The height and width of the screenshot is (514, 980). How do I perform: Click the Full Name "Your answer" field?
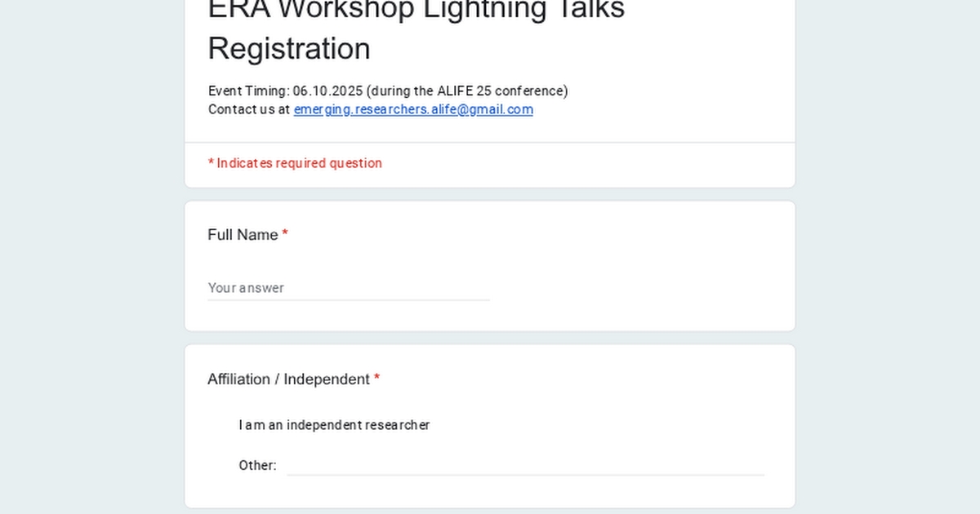348,288
